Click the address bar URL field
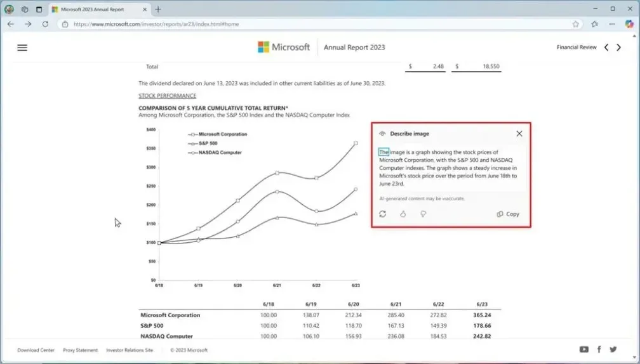640x364 pixels. click(x=317, y=24)
